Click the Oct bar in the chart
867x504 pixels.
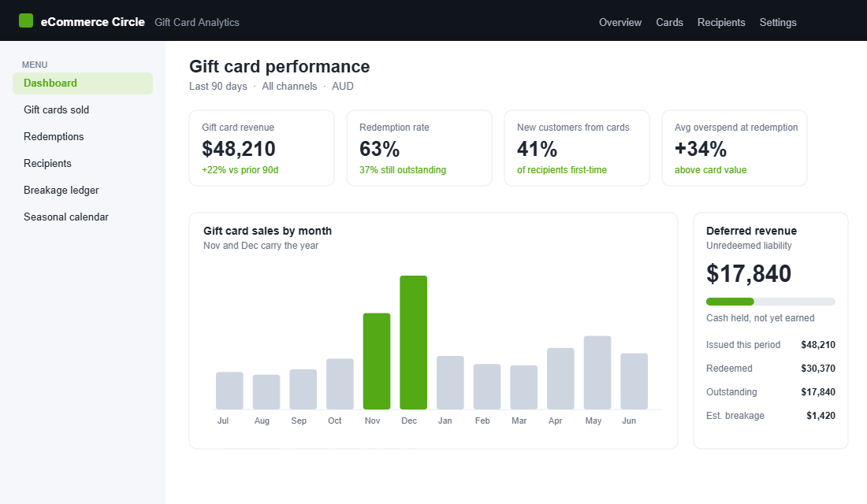coord(340,384)
